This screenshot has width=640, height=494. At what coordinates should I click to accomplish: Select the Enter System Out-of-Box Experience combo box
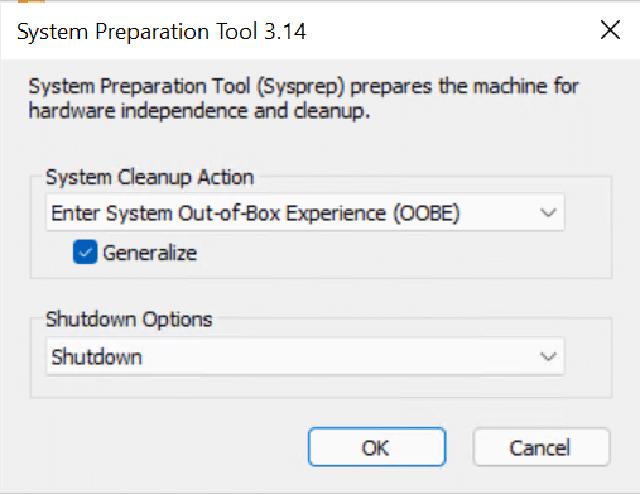pyautogui.click(x=290, y=213)
